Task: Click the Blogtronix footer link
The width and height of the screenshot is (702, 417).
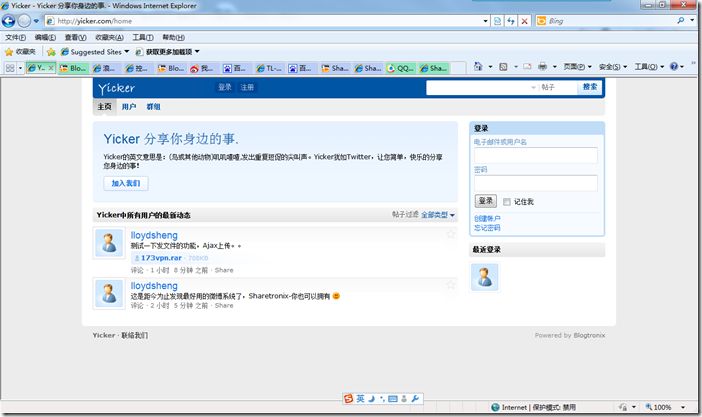Action: pos(589,335)
